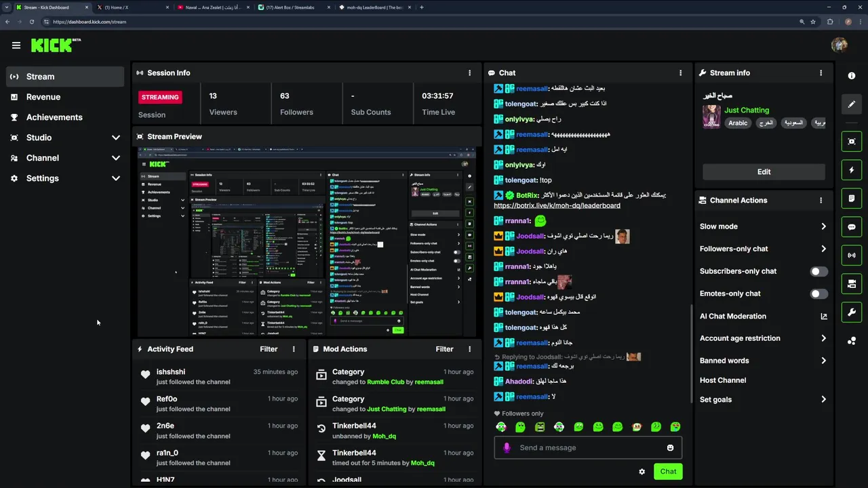Open the Activity Feed Filter dropdown
868x488 pixels.
tap(269, 349)
